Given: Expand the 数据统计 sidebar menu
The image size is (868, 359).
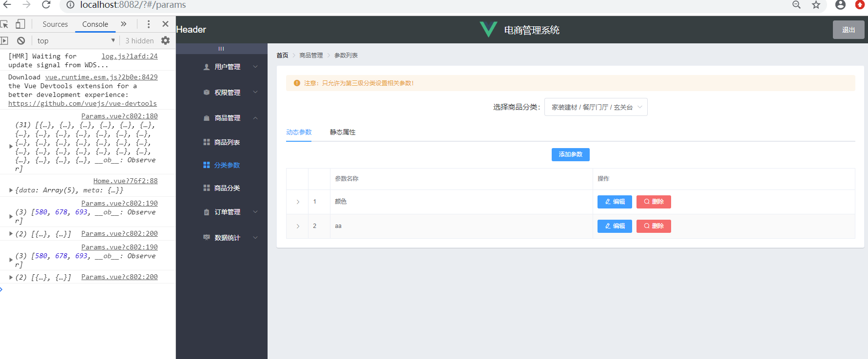Looking at the screenshot, I should click(x=222, y=238).
